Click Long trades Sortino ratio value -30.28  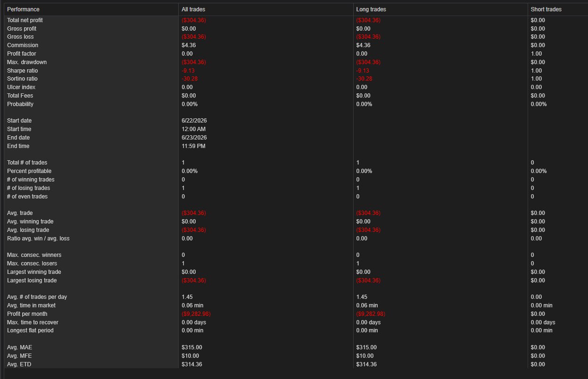click(364, 79)
